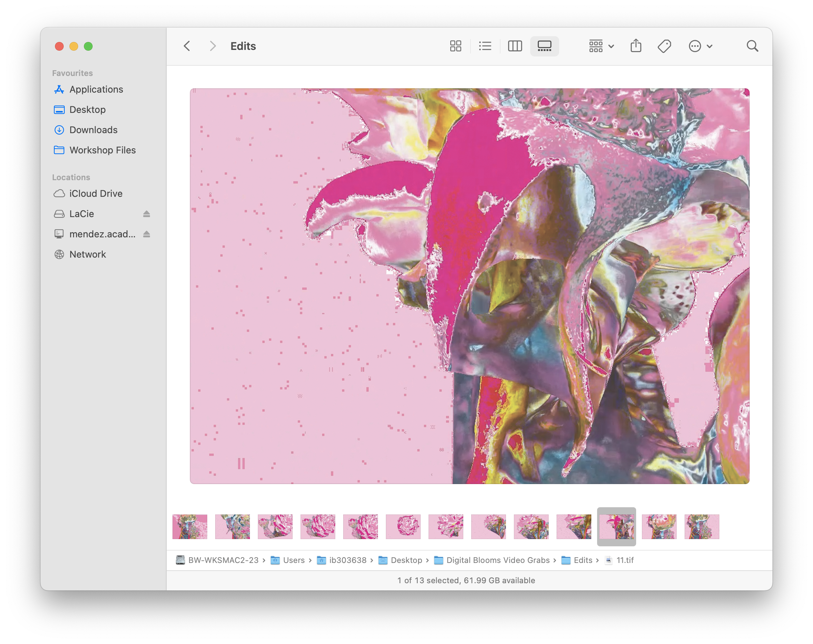Screen dimensions: 813x644
Task: Open Workshop Files folder in sidebar
Action: click(102, 150)
